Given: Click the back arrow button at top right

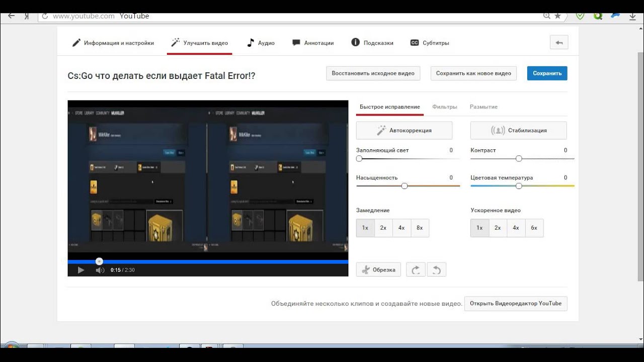Looking at the screenshot, I should 559,43.
